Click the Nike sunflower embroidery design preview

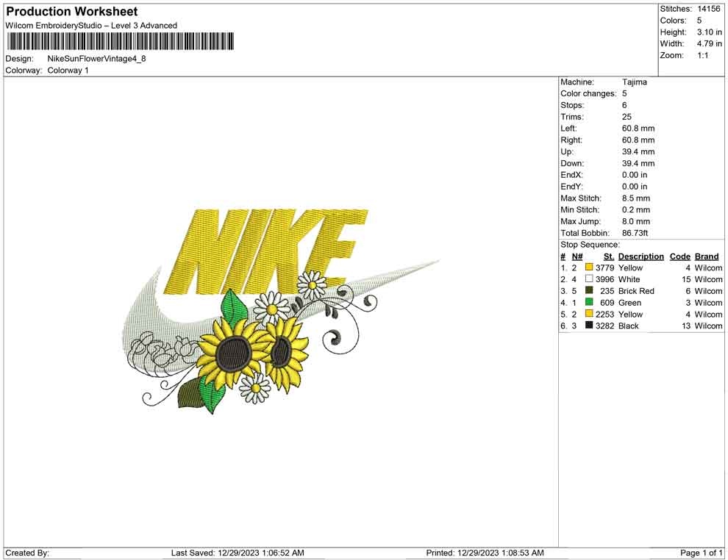tap(280, 311)
